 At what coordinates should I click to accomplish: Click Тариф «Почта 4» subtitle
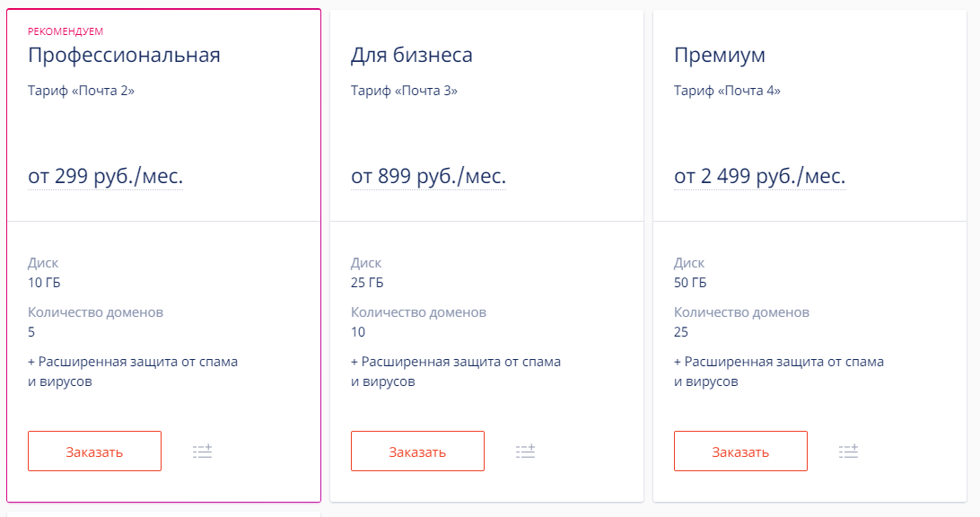click(x=727, y=91)
